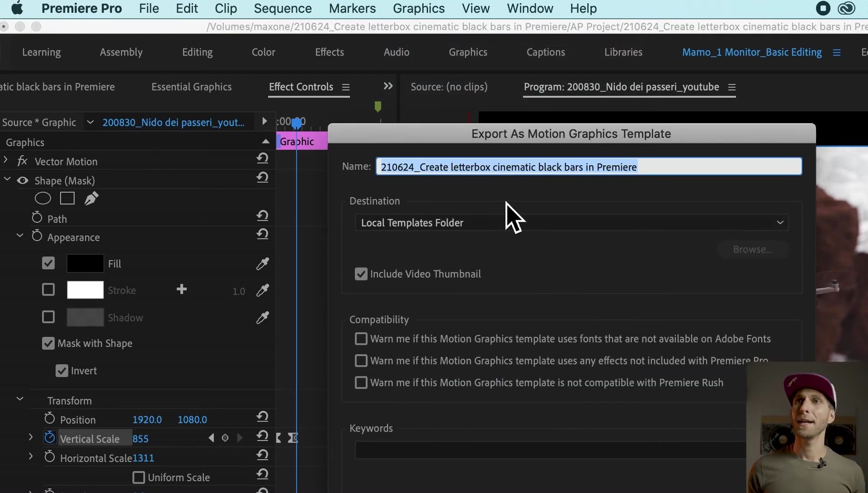This screenshot has height=493, width=868.
Task: Enable warning about effects not included
Action: (x=361, y=360)
